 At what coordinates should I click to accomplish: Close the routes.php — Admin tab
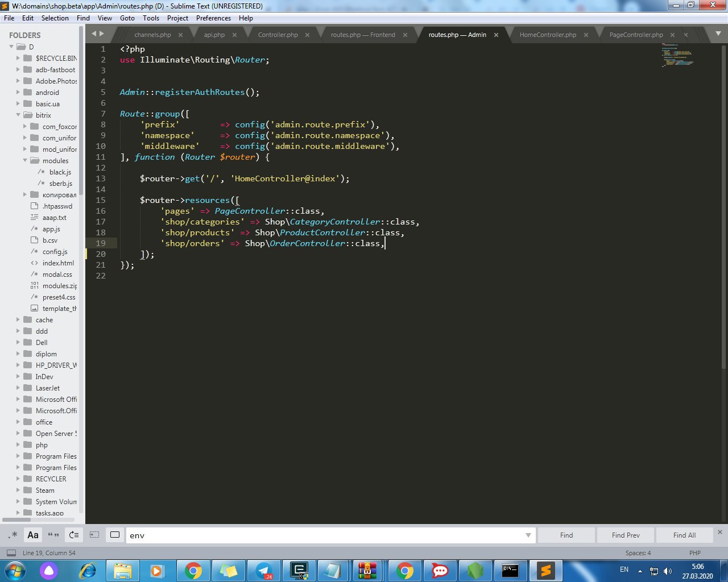[496, 35]
